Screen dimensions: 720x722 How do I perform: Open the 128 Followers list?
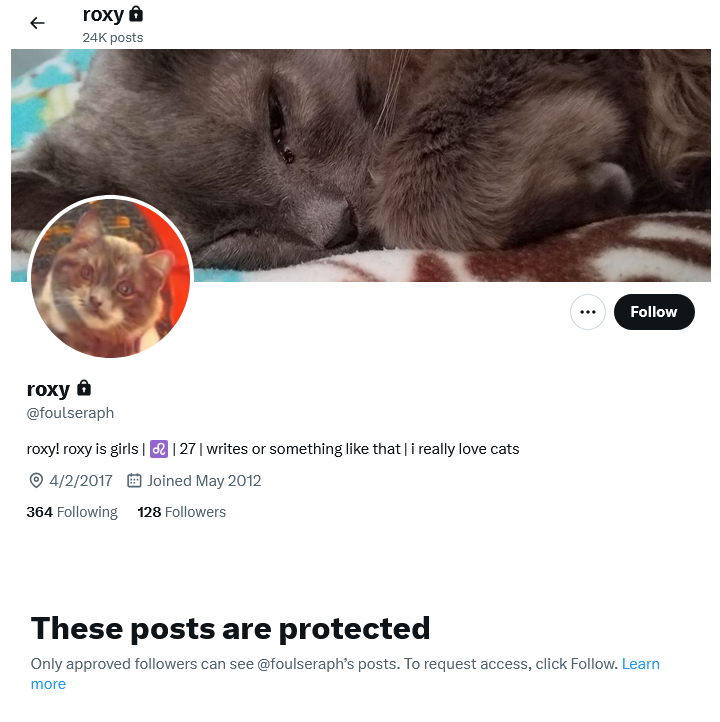[x=181, y=512]
